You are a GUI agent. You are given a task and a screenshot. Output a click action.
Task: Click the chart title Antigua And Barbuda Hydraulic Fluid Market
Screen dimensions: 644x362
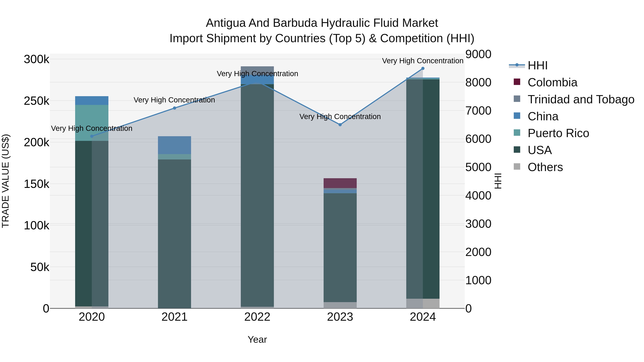point(322,23)
